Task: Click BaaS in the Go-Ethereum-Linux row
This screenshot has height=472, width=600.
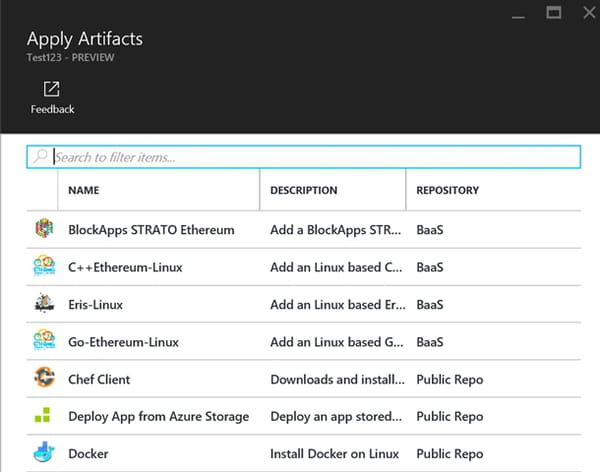Action: [x=430, y=342]
